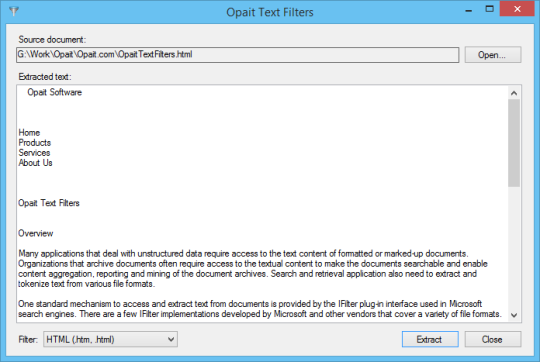Click the funnel app icon in title bar
Image resolution: width=540 pixels, height=362 pixels.
click(14, 11)
